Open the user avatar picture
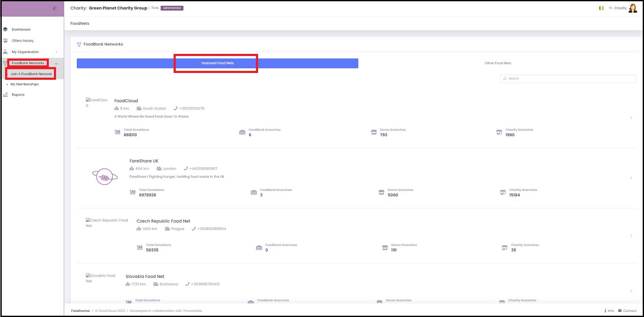 tap(633, 8)
